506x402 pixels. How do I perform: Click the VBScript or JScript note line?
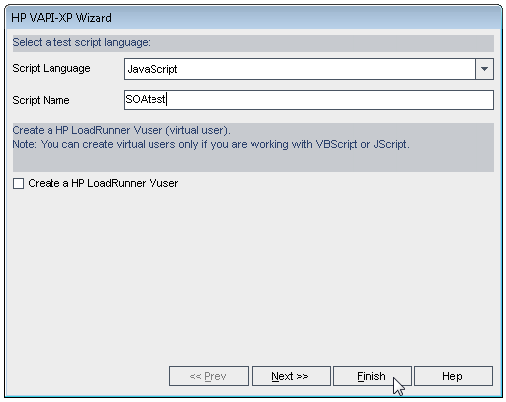[x=211, y=144]
